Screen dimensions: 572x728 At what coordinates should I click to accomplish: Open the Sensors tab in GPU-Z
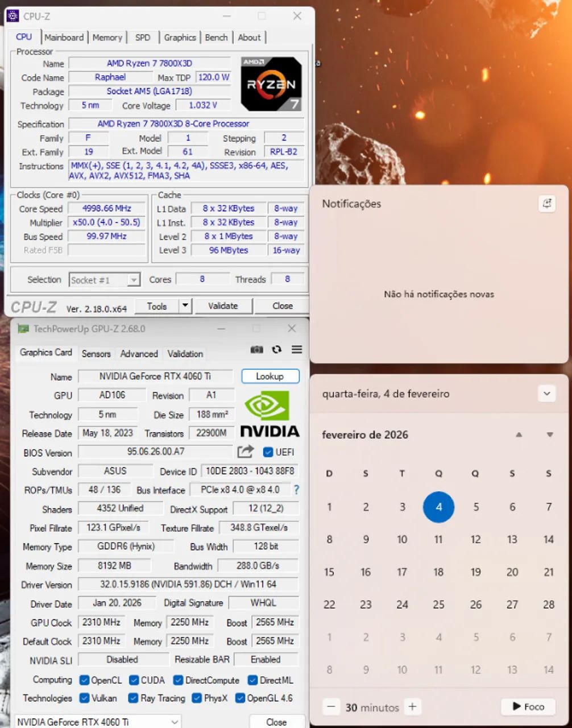tap(96, 354)
